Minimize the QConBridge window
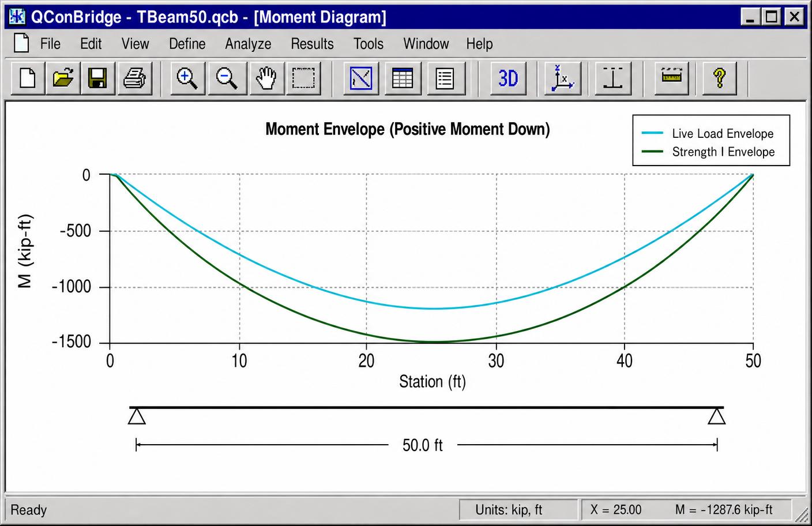This screenshot has height=526, width=812. [750, 17]
